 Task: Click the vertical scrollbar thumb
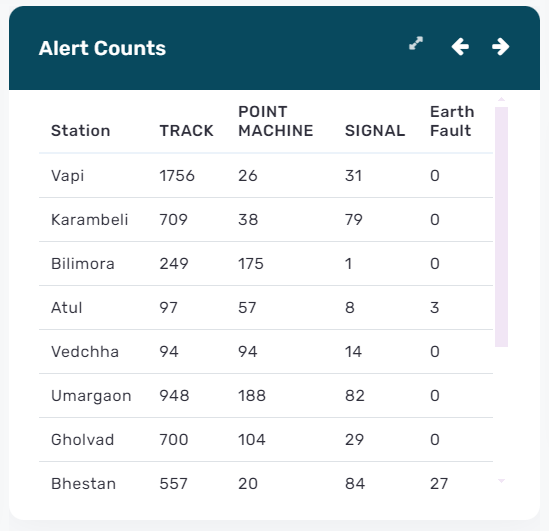tap(501, 227)
